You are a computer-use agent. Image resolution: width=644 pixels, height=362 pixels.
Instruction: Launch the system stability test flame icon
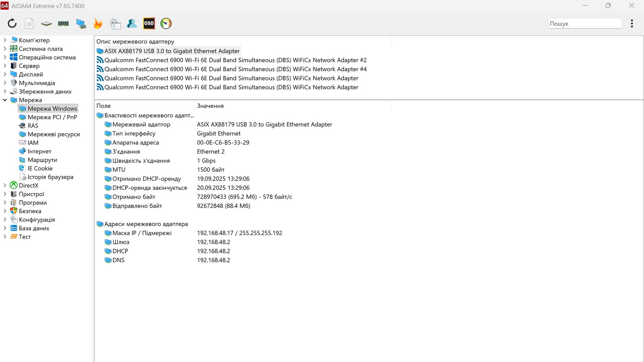pyautogui.click(x=98, y=23)
